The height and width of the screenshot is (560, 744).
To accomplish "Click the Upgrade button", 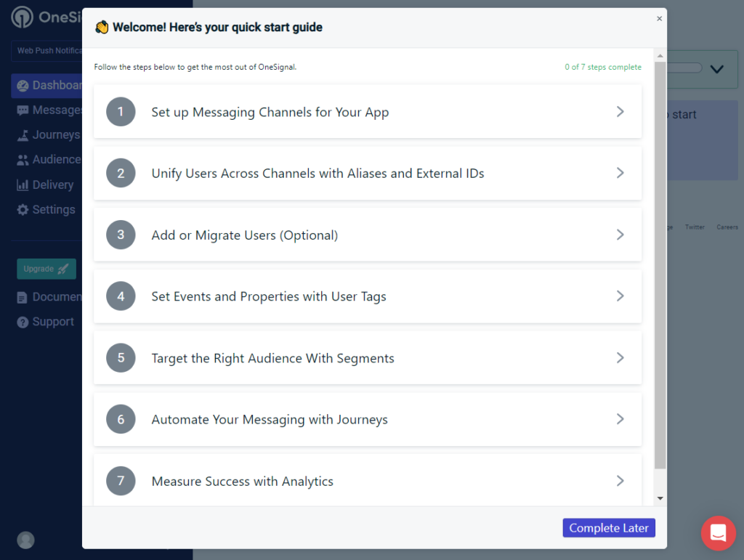I will [x=46, y=269].
